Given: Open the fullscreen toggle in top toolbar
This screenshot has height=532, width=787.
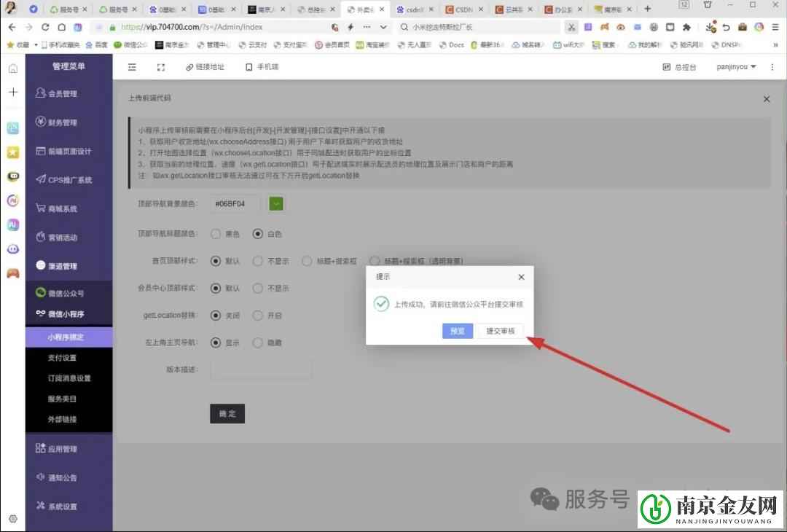Looking at the screenshot, I should 161,67.
